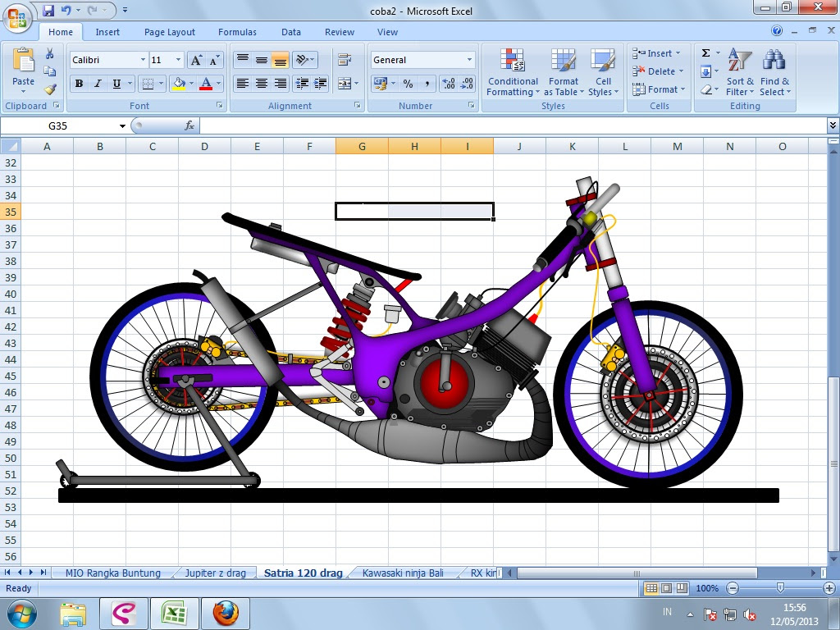Image resolution: width=840 pixels, height=630 pixels.
Task: Click Decrease Decimal button
Action: click(x=467, y=84)
